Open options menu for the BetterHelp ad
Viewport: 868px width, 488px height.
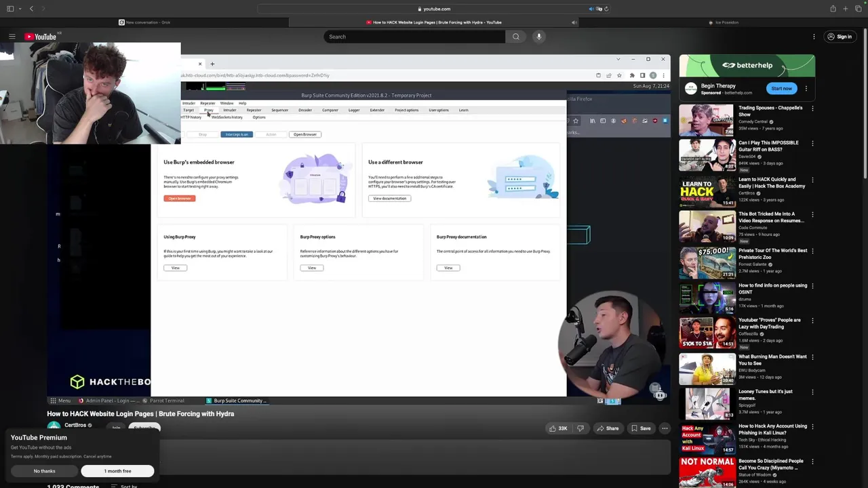coord(806,88)
